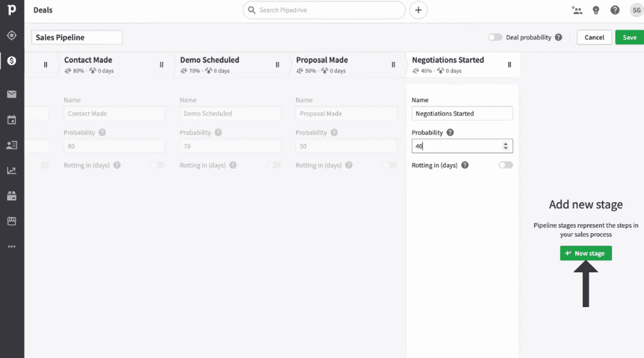
Task: Open Insights chart icon in sidebar
Action: (x=12, y=171)
